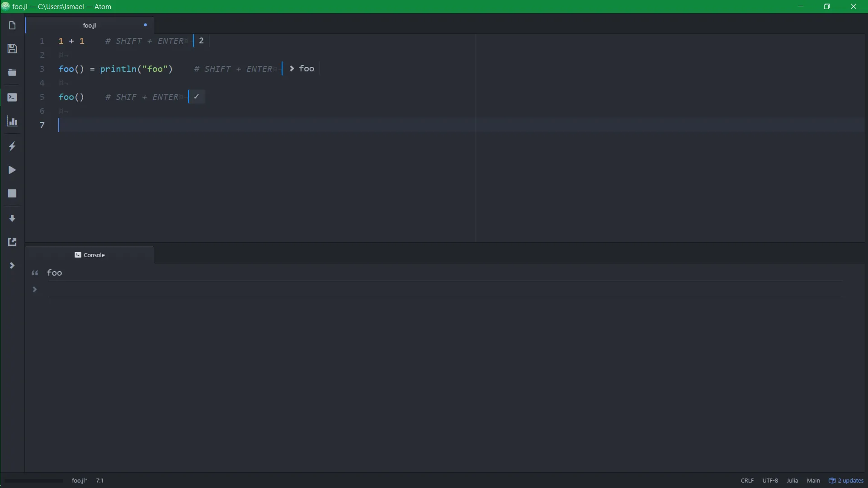Change the UTF-8 encoding selector
This screenshot has height=488, width=868.
click(x=770, y=480)
